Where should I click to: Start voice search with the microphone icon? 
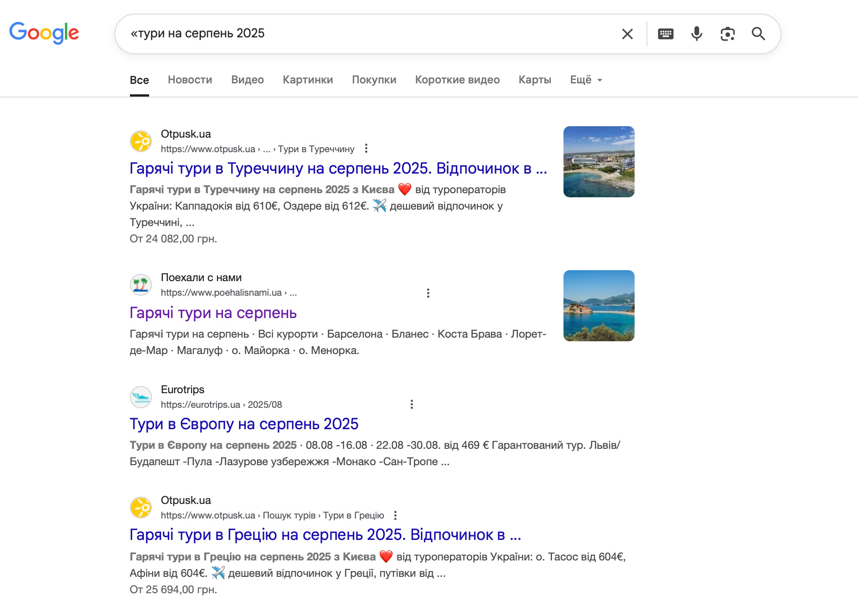click(697, 34)
